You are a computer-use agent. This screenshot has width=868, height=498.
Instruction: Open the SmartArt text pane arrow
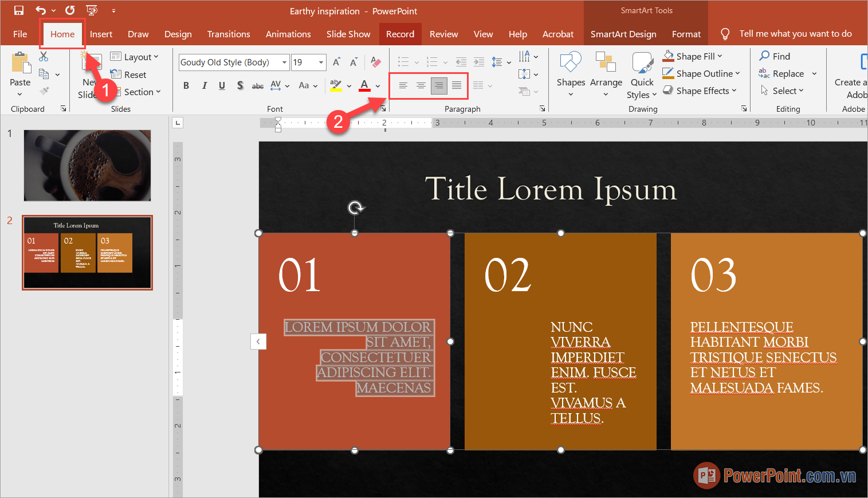tap(258, 342)
